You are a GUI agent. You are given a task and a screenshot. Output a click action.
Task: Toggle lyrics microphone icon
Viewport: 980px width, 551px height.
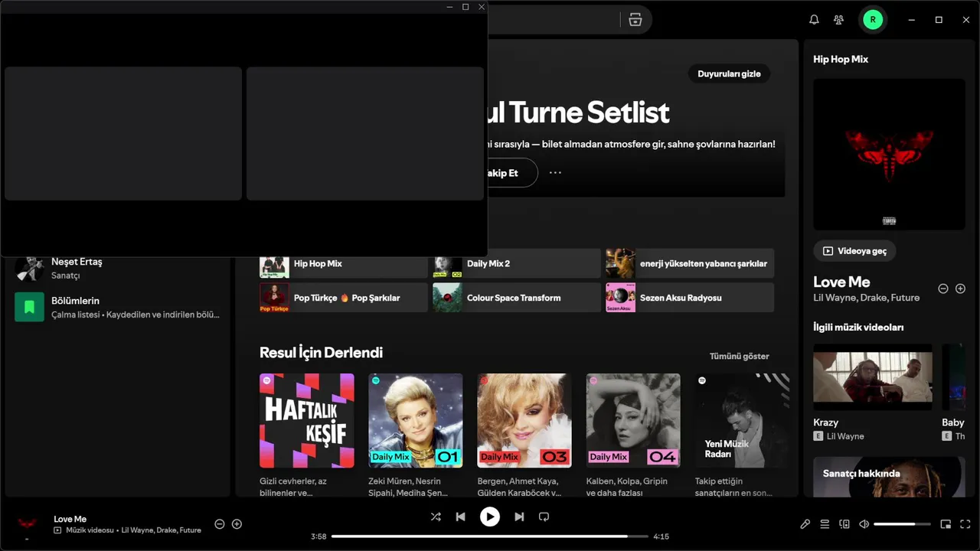click(x=805, y=524)
